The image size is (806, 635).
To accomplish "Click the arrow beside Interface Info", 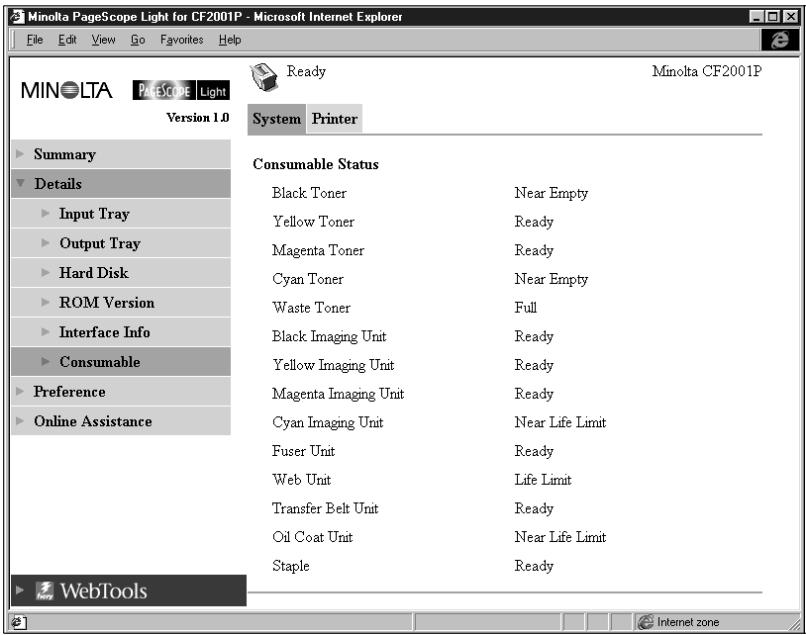I will click(45, 332).
